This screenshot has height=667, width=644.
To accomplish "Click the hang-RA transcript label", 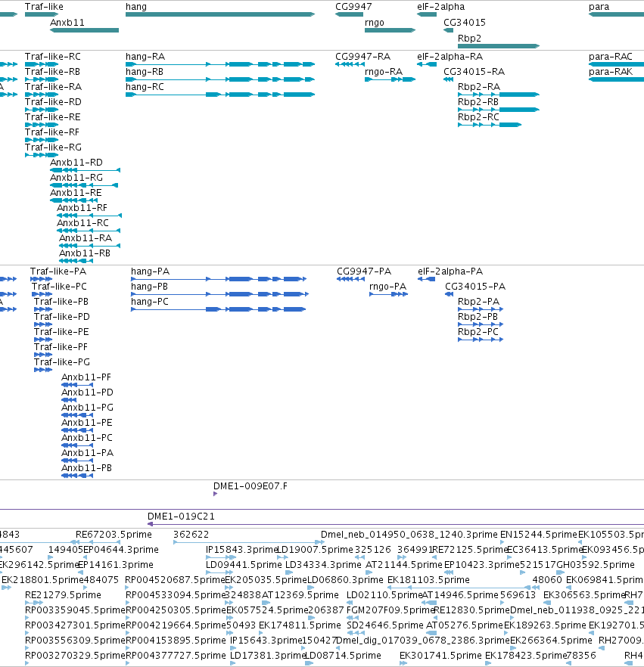I will point(145,57).
